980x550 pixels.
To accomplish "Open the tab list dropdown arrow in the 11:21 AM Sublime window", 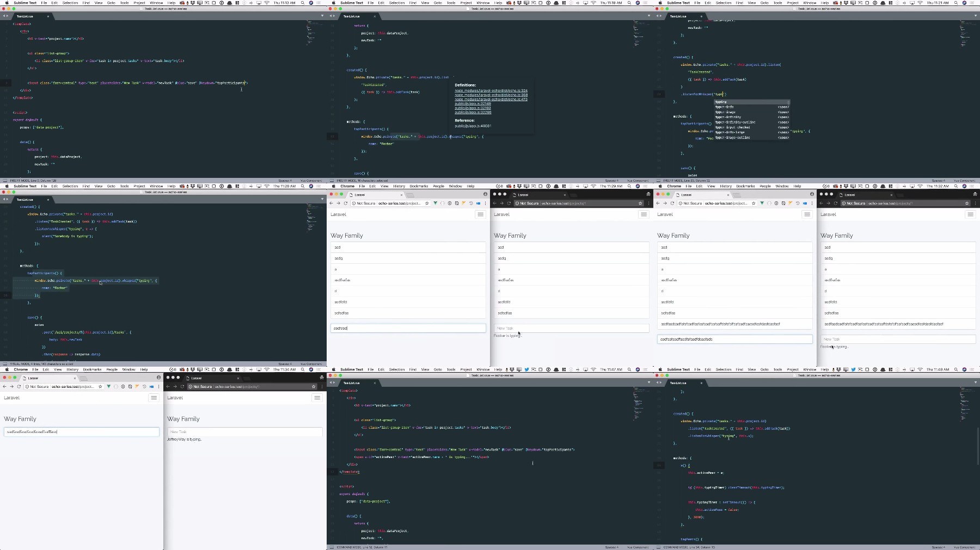I will [x=975, y=16].
